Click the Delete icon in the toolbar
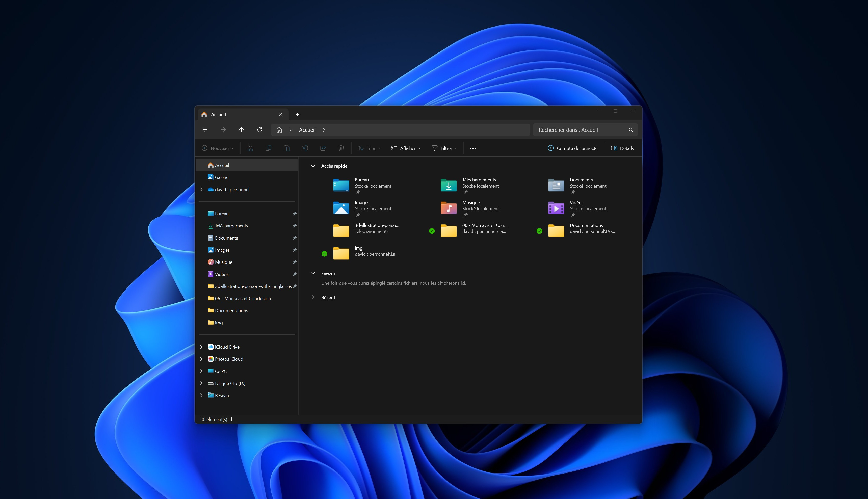 pos(341,148)
